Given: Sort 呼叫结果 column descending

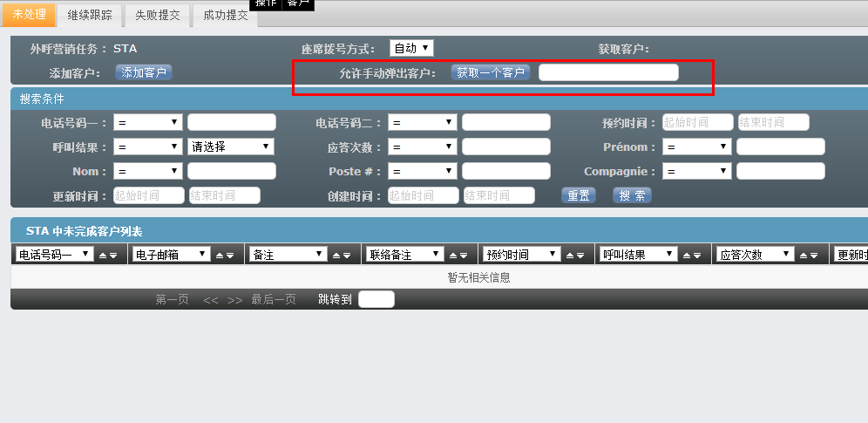Looking at the screenshot, I should click(698, 256).
